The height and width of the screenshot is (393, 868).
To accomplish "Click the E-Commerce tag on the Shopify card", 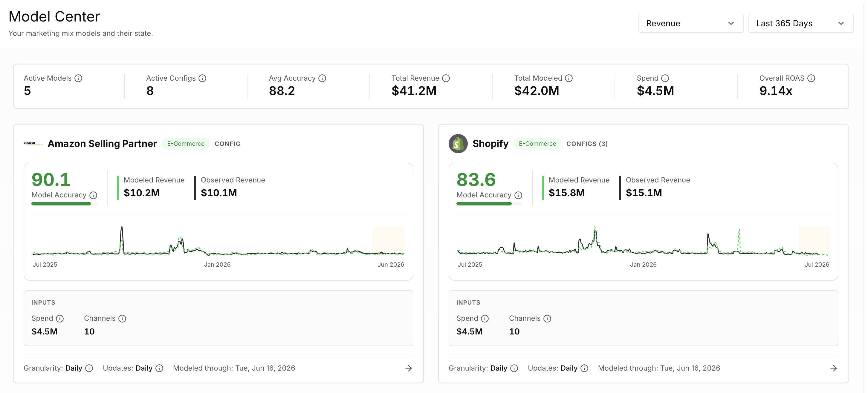I will 537,143.
